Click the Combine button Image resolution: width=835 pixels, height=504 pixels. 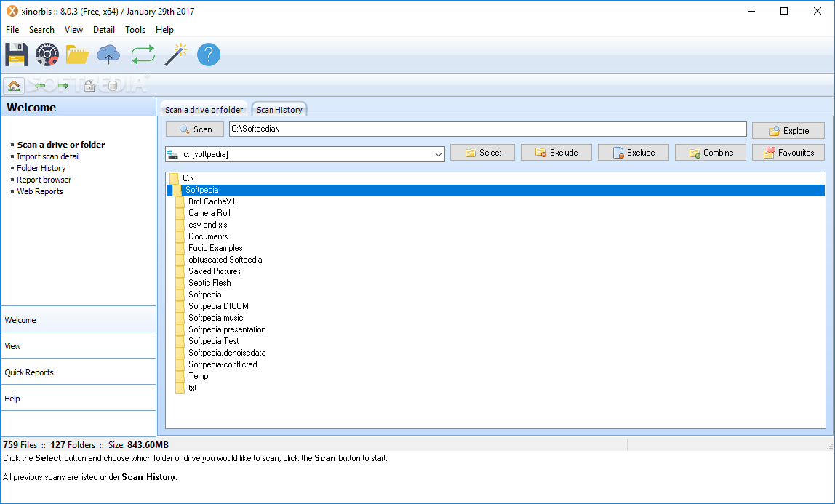(711, 153)
